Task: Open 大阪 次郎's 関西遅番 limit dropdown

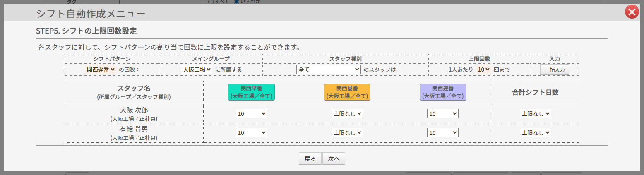Action: 442,114
